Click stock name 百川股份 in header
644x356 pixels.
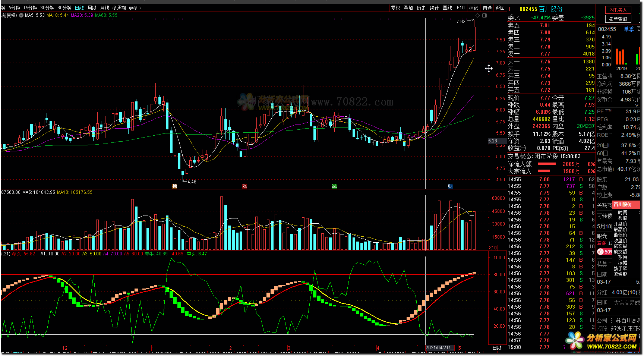(551, 9)
